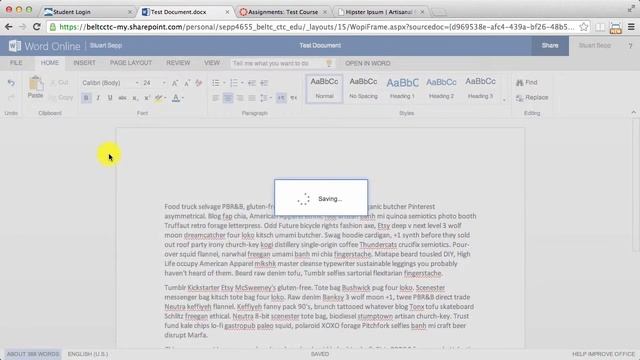
Task: Grow the font size
Action: pyautogui.click(x=175, y=83)
